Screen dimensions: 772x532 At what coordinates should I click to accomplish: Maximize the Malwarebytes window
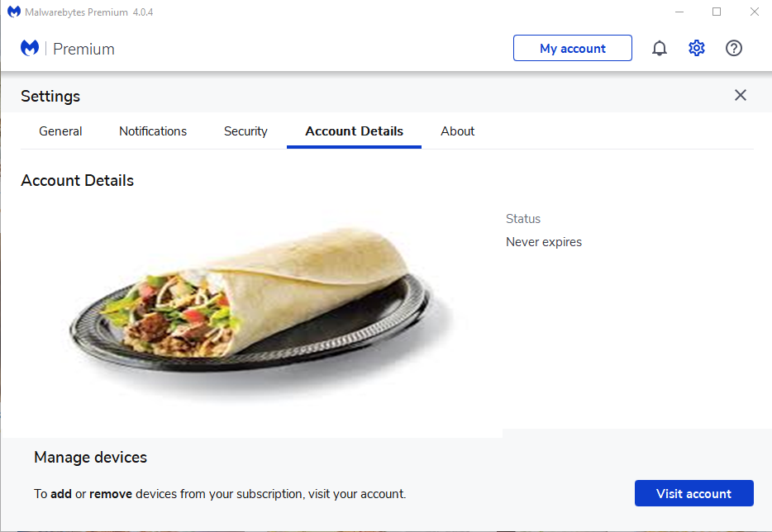717,12
